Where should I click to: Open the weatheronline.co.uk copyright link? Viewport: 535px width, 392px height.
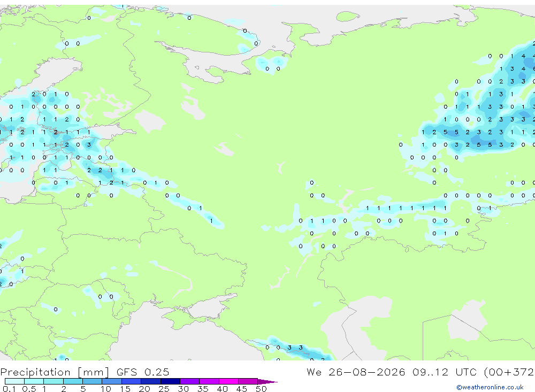(x=490, y=387)
